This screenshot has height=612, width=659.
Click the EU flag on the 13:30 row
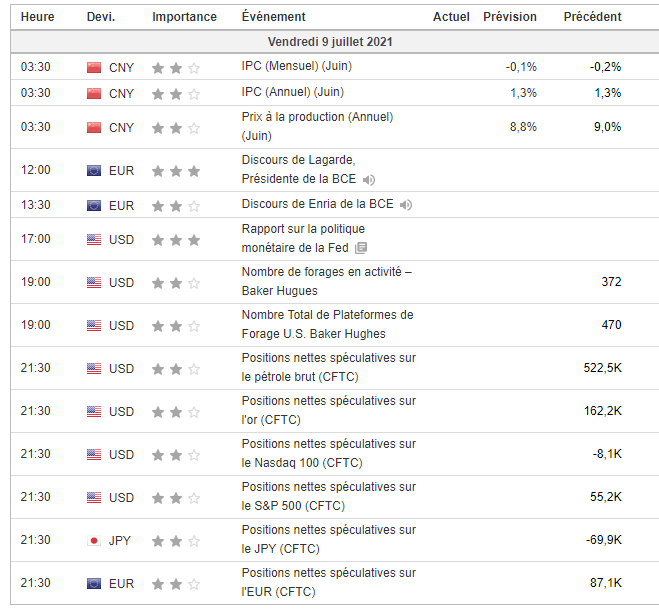[94, 206]
